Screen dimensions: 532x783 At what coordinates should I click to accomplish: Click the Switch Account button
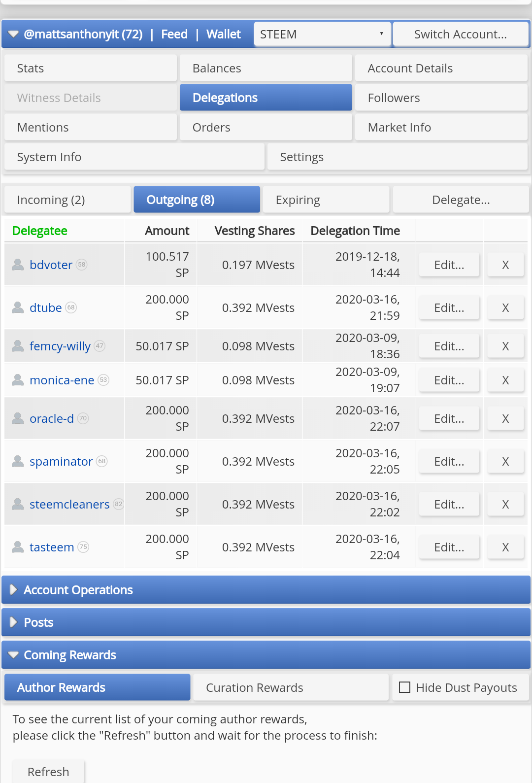pyautogui.click(x=460, y=34)
